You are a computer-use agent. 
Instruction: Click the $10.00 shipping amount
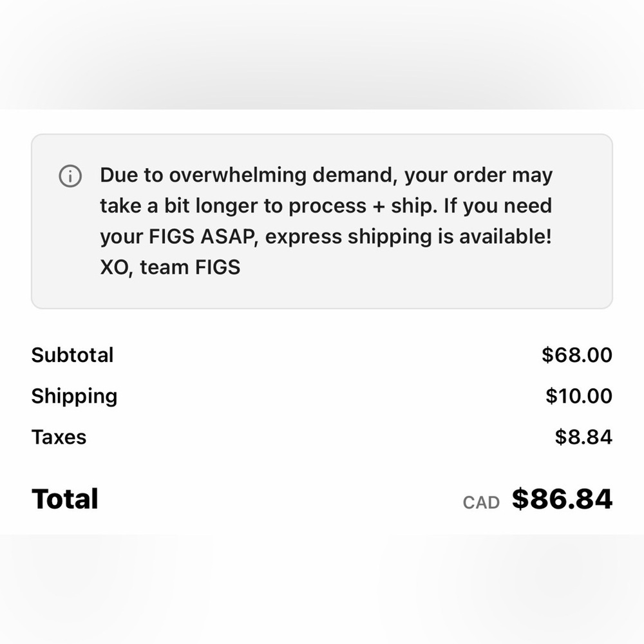pyautogui.click(x=579, y=396)
